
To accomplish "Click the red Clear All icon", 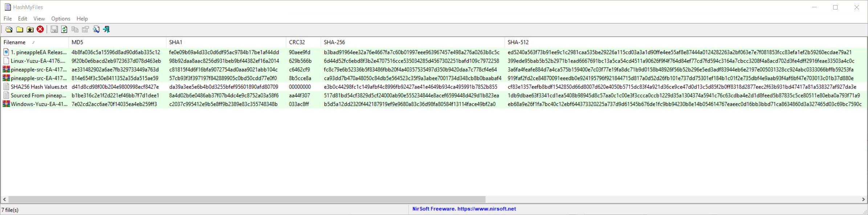I will point(40,29).
